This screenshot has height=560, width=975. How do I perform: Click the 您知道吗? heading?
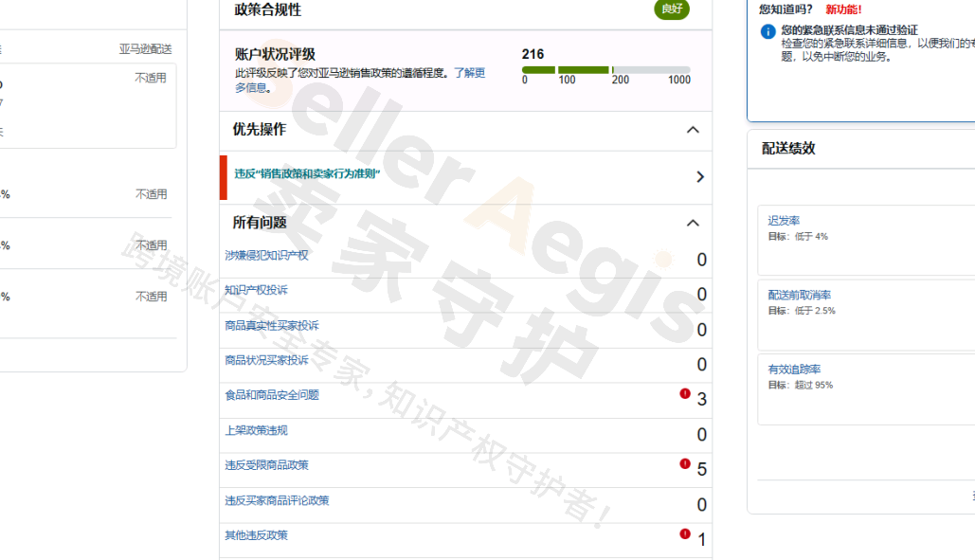(785, 9)
